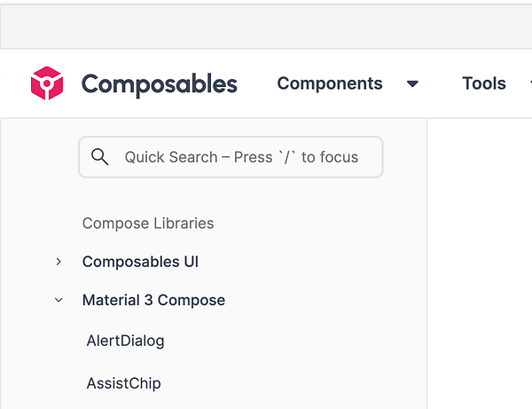The height and width of the screenshot is (409, 532).
Task: Click the divider between sidebar and content
Action: pos(427,266)
